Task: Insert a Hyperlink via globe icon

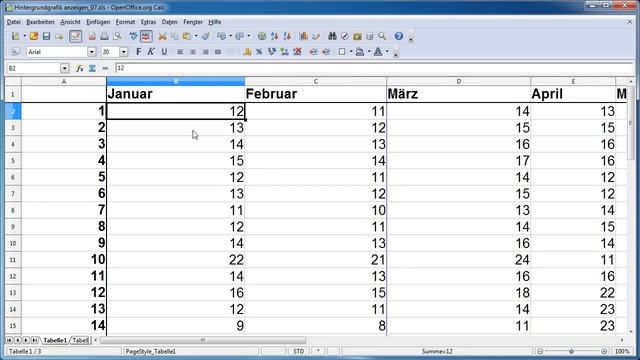Action: pyautogui.click(x=262, y=36)
